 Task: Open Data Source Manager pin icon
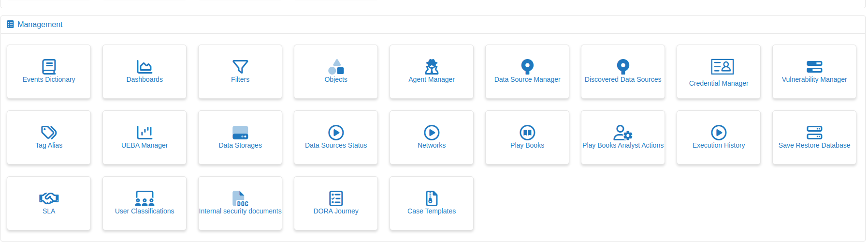pos(527,66)
